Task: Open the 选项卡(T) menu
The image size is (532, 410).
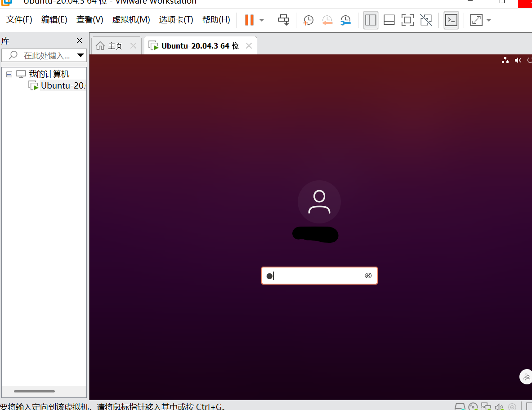Action: click(x=176, y=20)
